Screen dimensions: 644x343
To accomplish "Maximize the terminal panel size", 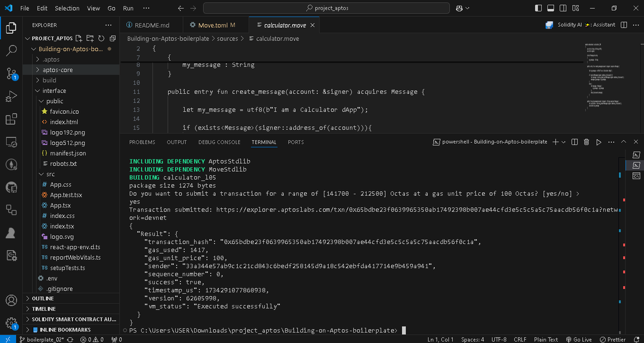I will coord(624,142).
